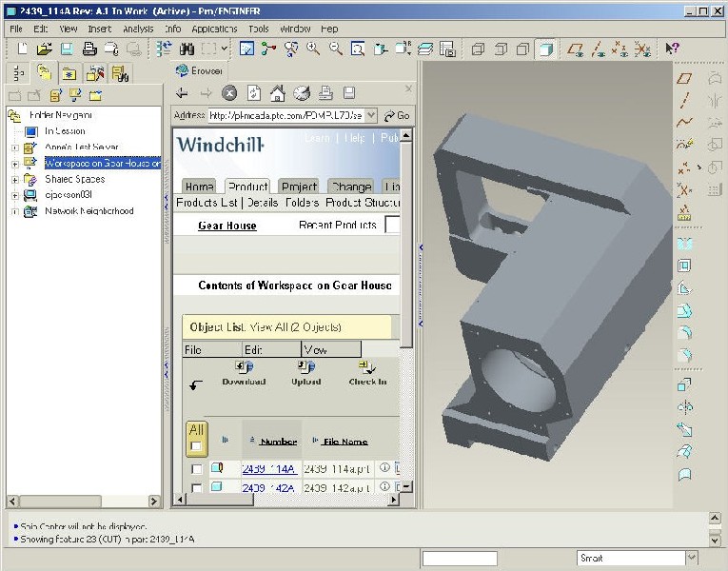
Task: Toggle datum points display icon
Action: tap(620, 49)
